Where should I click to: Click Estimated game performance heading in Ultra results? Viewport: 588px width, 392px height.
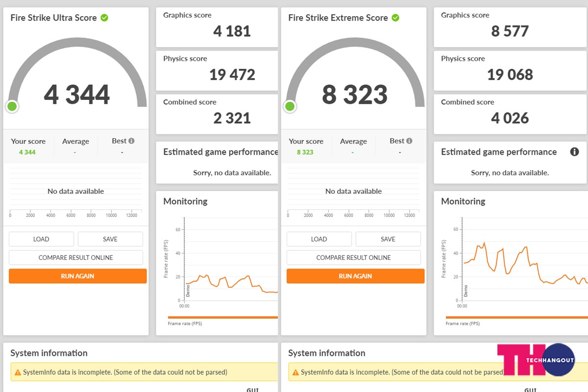point(220,152)
